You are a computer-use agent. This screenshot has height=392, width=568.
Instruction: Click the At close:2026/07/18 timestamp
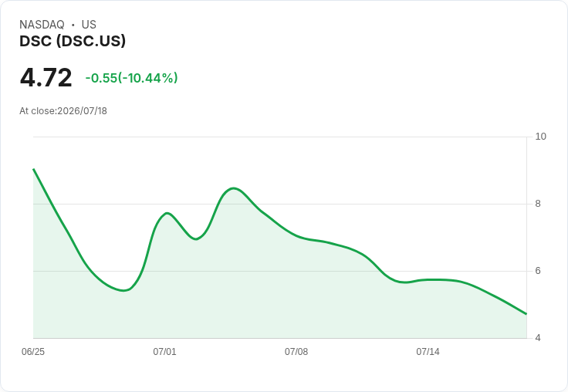(x=63, y=111)
